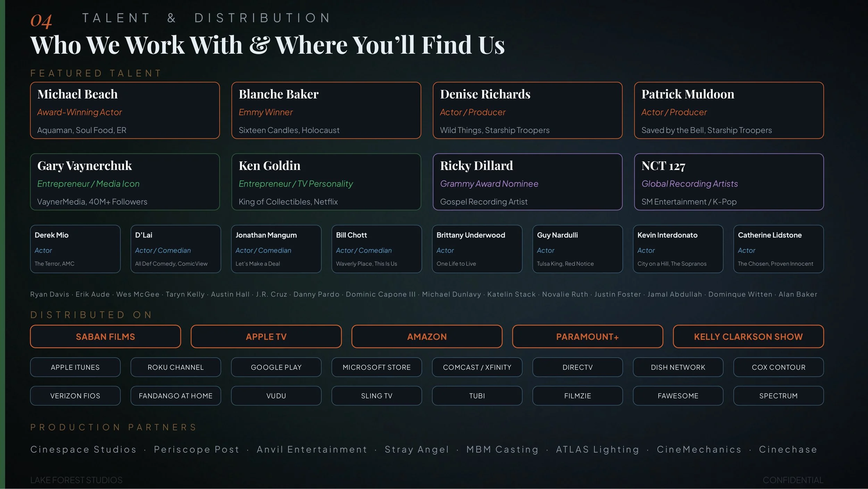
Task: Select the partner "Cinechase"
Action: (788, 449)
